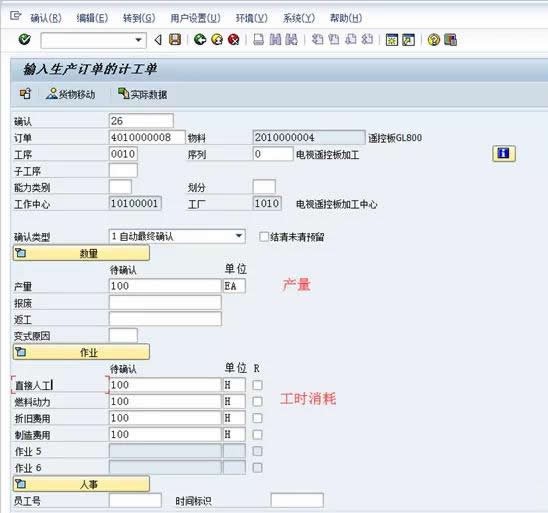Click the 报废 scrap quantity field
This screenshot has width=548, height=513.
pos(165,303)
